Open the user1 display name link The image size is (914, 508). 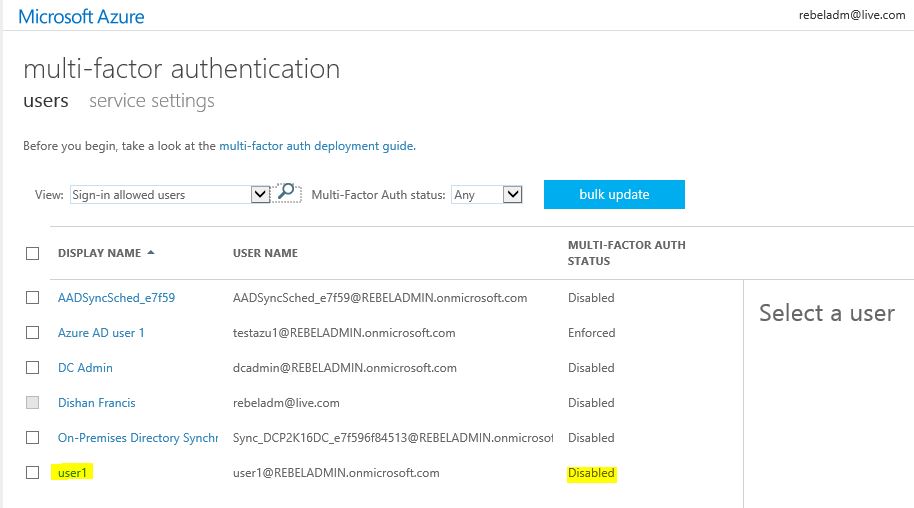pos(72,472)
